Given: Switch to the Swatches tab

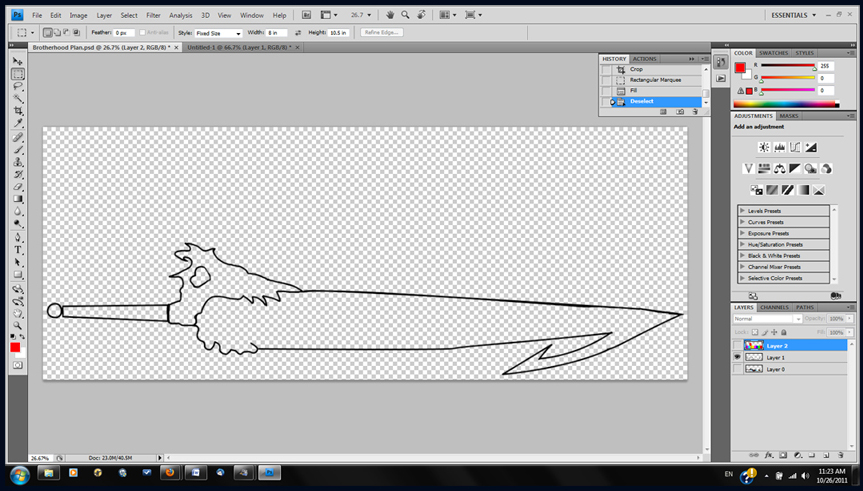Looking at the screenshot, I should [x=773, y=53].
